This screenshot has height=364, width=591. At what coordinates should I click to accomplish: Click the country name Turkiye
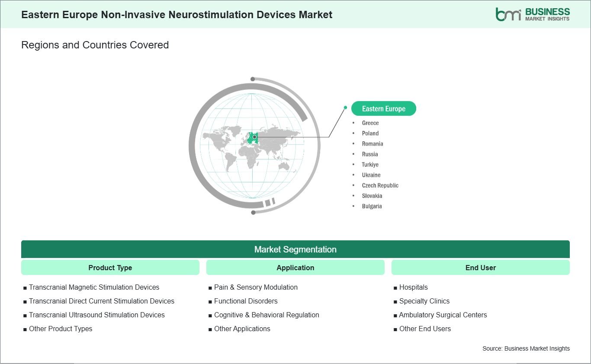(370, 164)
